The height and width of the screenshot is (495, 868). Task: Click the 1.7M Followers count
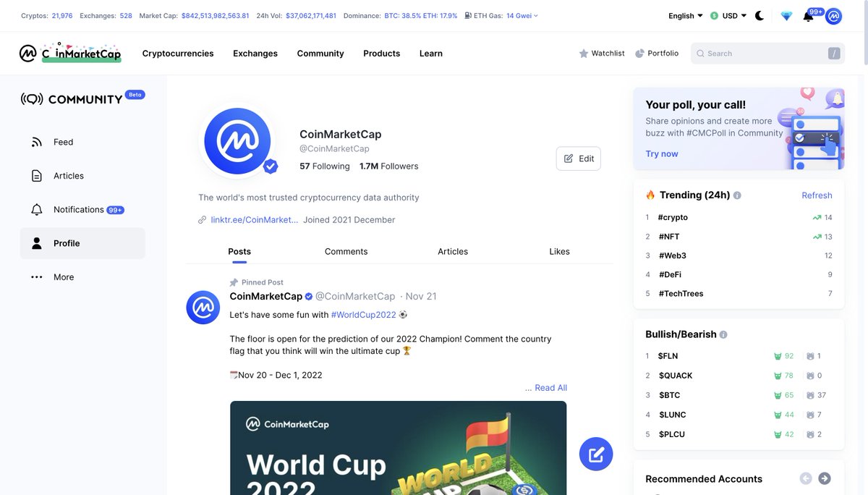point(389,166)
